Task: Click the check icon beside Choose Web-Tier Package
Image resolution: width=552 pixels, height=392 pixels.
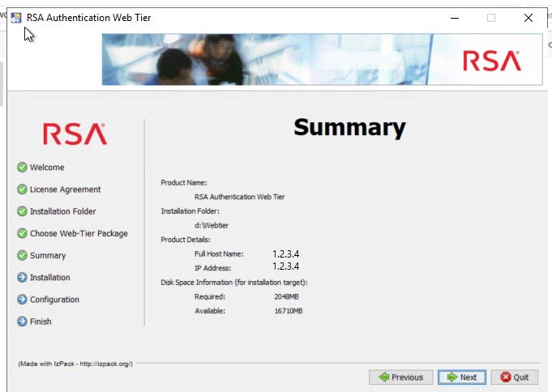Action: coord(22,233)
